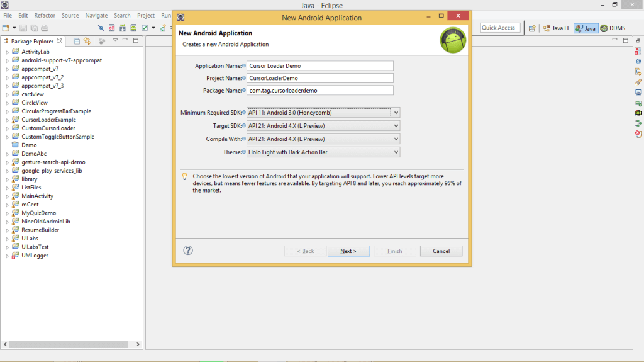This screenshot has height=362, width=644.
Task: Click the Skip All Breakpoints toolbar icon
Action: click(x=101, y=28)
